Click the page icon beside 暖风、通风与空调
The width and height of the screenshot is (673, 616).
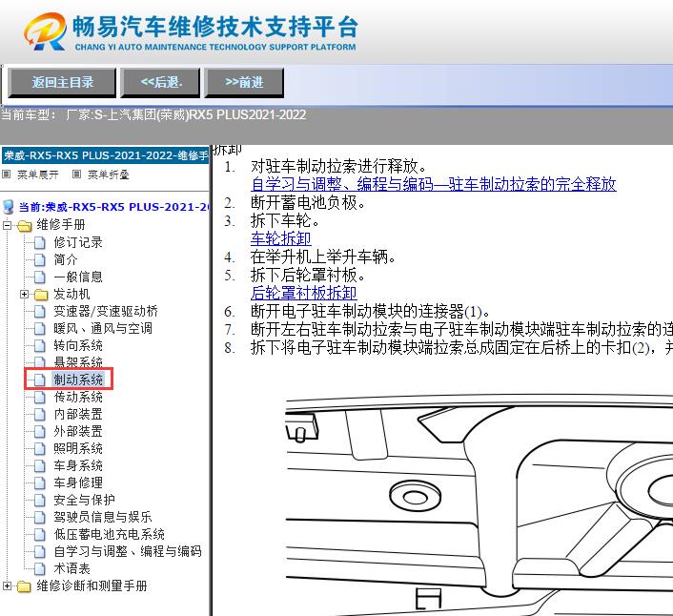40,329
